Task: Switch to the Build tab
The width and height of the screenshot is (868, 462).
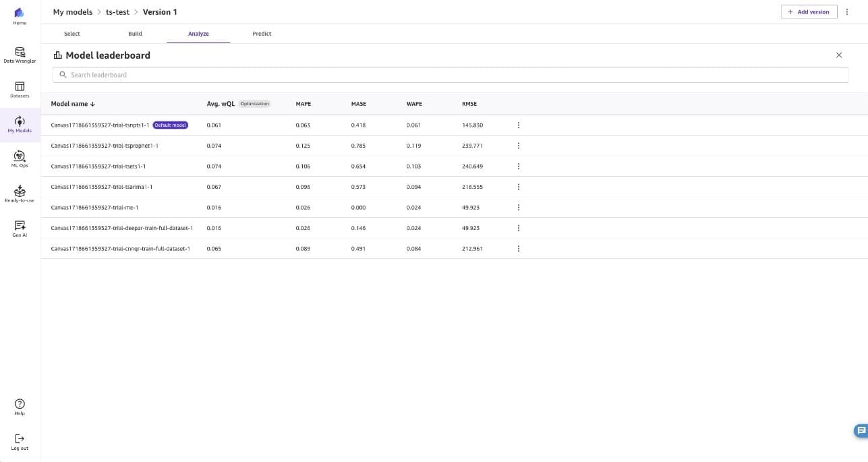Action: click(x=135, y=34)
